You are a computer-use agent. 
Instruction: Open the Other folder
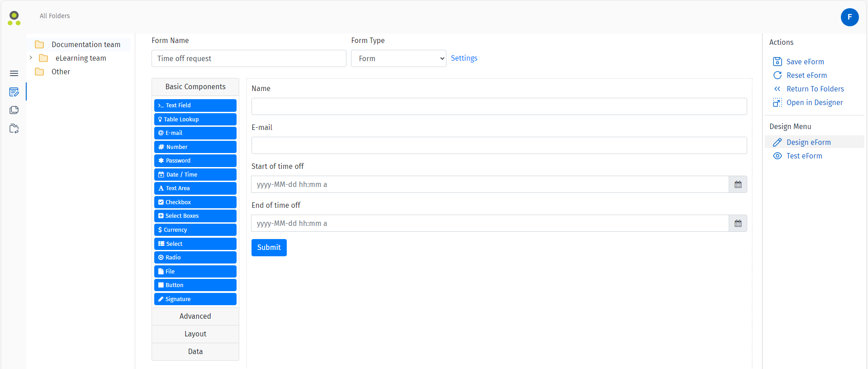click(x=61, y=72)
